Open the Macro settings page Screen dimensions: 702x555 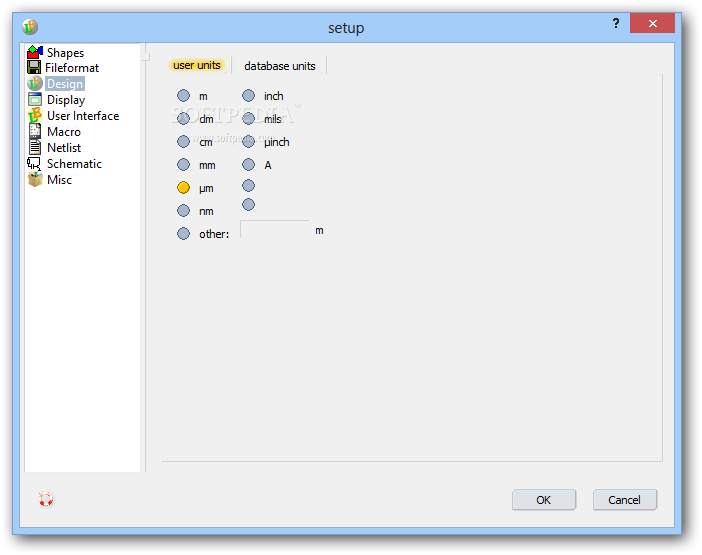[64, 132]
